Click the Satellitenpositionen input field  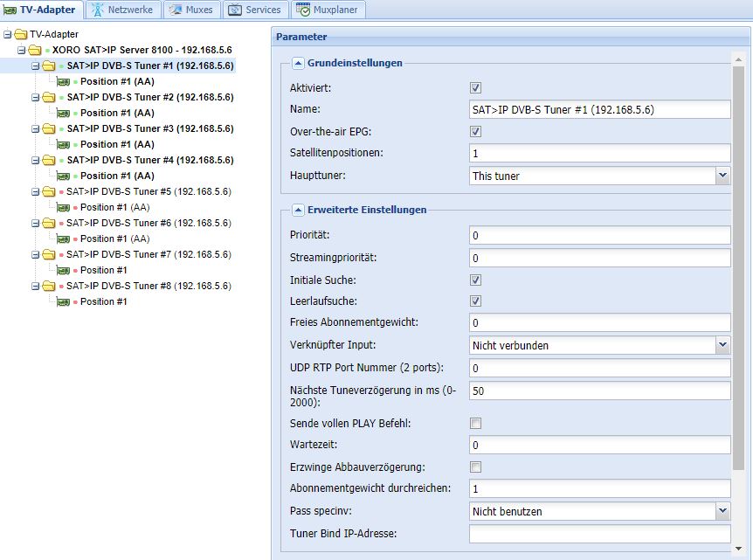600,153
